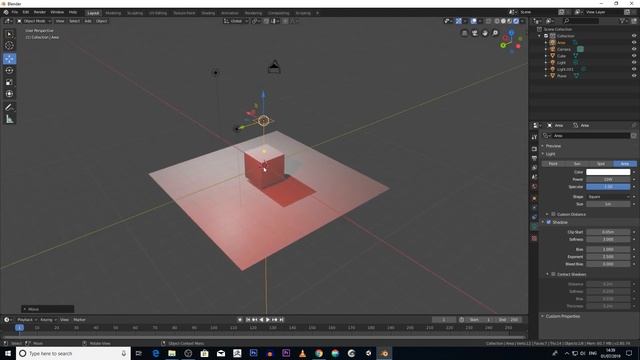Jump to end frame playback button
The image size is (640, 360).
(x=281, y=320)
